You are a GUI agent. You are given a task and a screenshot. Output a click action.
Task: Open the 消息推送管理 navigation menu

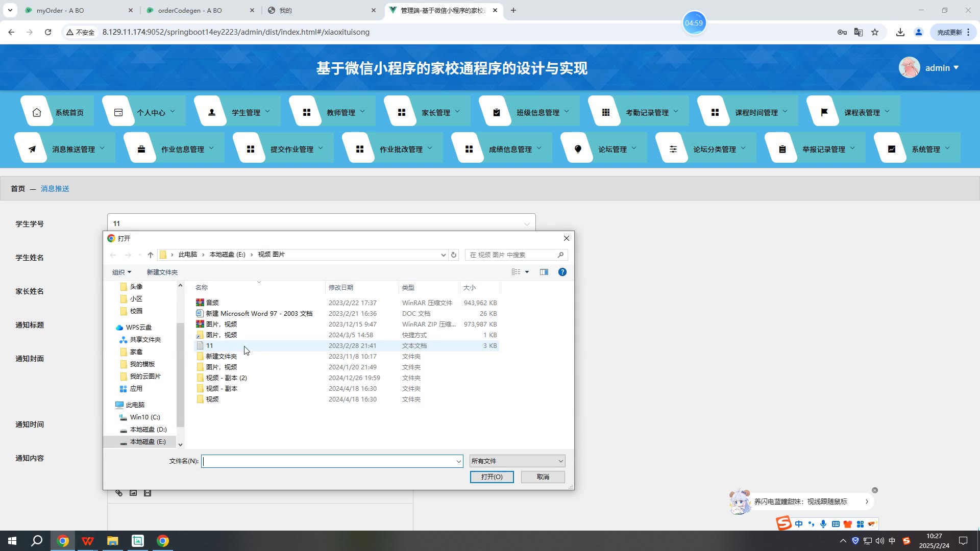click(73, 149)
